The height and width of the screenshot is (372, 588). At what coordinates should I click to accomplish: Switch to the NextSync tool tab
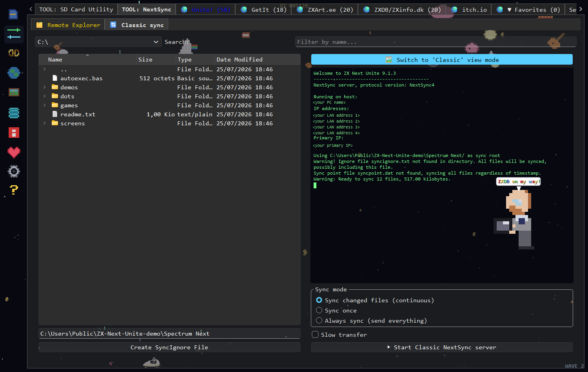click(147, 9)
